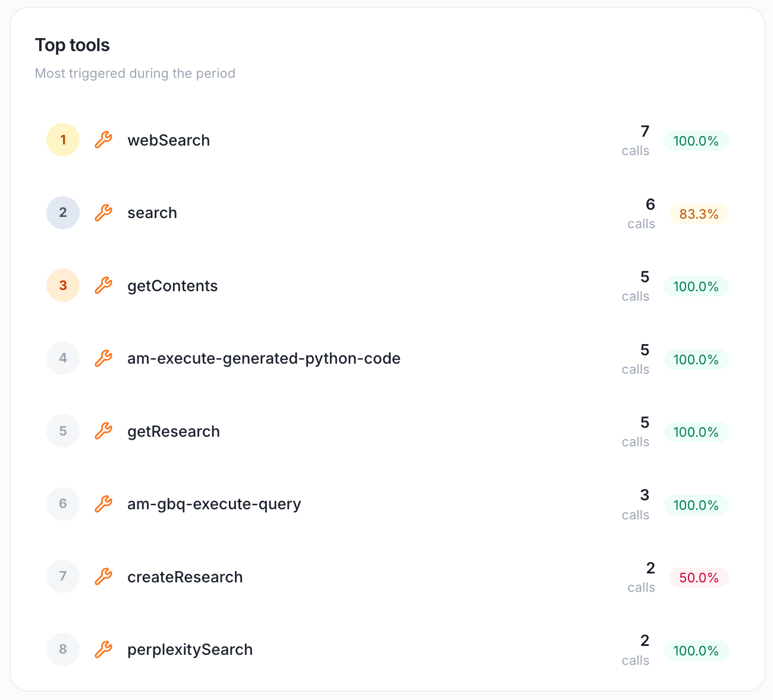Click the 83.3% success badge for search
773x700 pixels.
699,214
